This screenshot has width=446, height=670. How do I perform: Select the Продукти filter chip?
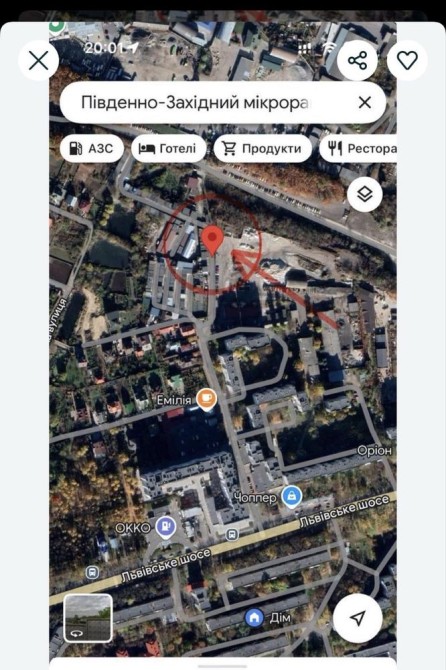[262, 148]
